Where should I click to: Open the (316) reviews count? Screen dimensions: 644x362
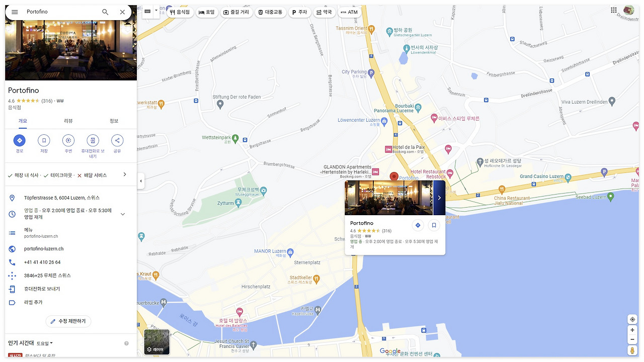coord(47,101)
